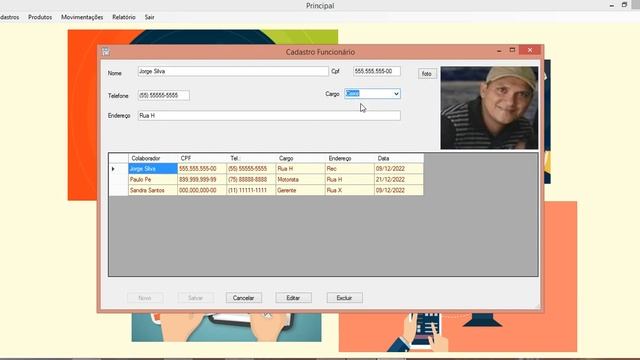The height and width of the screenshot is (360, 640).
Task: Click into the Nome field
Action: 233,71
